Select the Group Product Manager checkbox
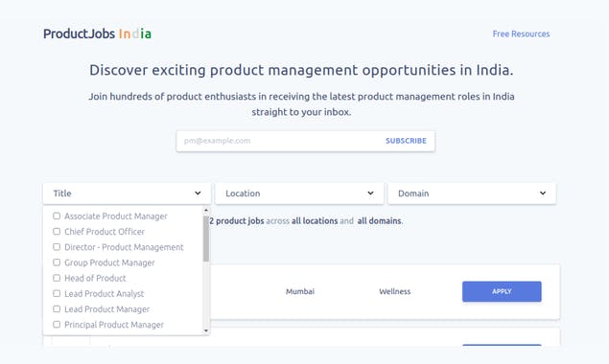609x364 pixels. coord(57,262)
